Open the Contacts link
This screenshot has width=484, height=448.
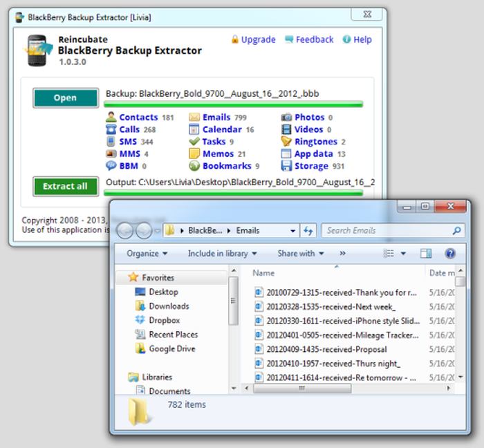coord(138,118)
